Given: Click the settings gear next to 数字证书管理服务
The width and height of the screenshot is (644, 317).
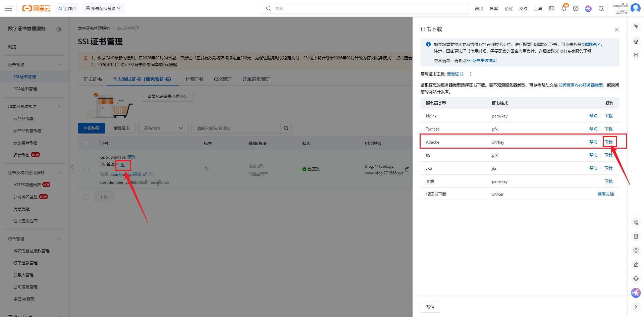Looking at the screenshot, I should tap(59, 29).
